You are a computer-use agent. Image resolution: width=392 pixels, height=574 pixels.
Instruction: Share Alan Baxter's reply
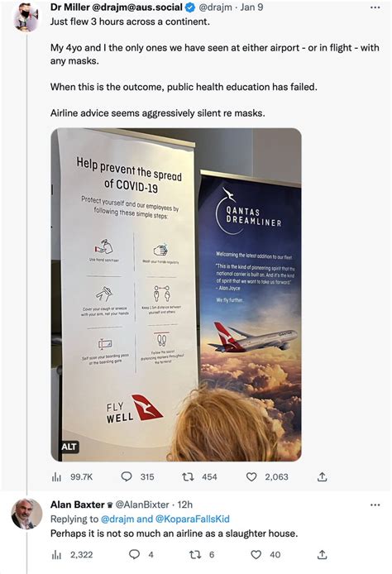322,555
